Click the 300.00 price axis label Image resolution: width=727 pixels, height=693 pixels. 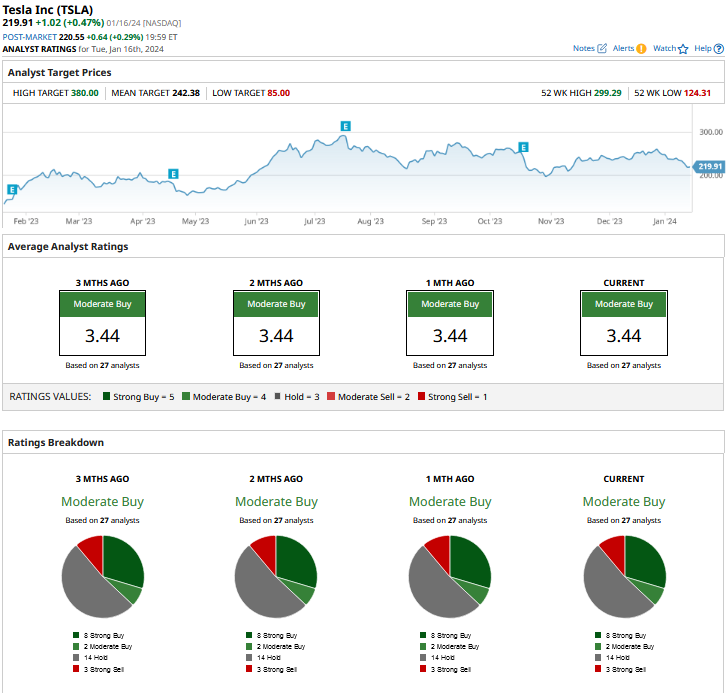click(711, 132)
